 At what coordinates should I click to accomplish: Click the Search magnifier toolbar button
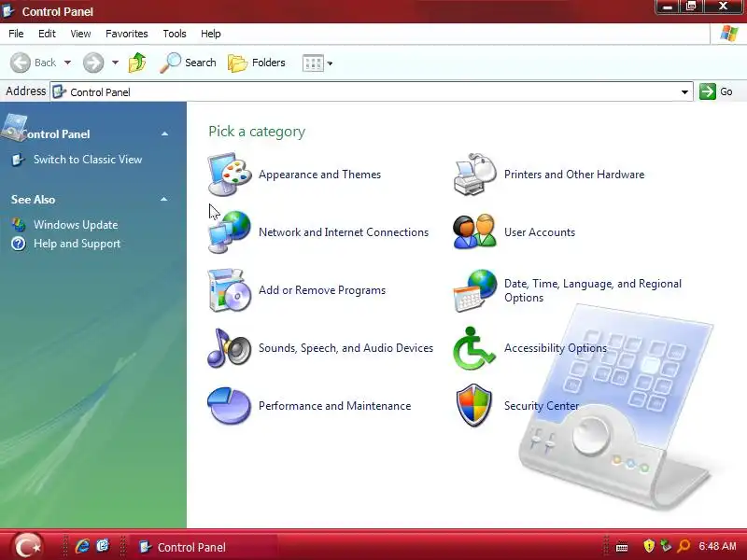(189, 63)
